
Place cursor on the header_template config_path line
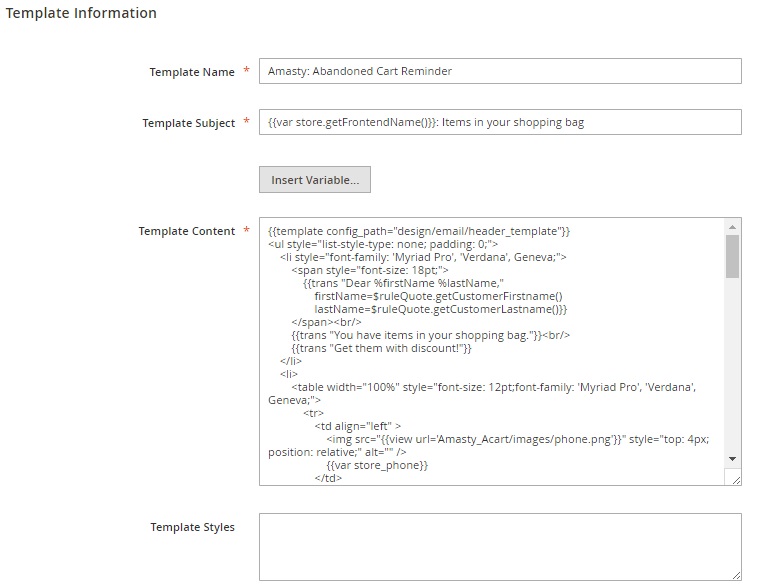419,231
